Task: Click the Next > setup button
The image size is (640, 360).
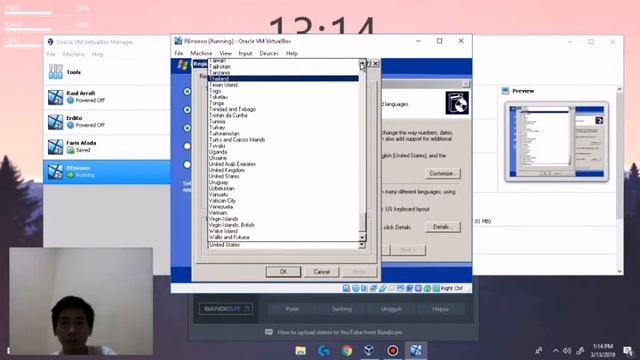Action: (x=408, y=250)
